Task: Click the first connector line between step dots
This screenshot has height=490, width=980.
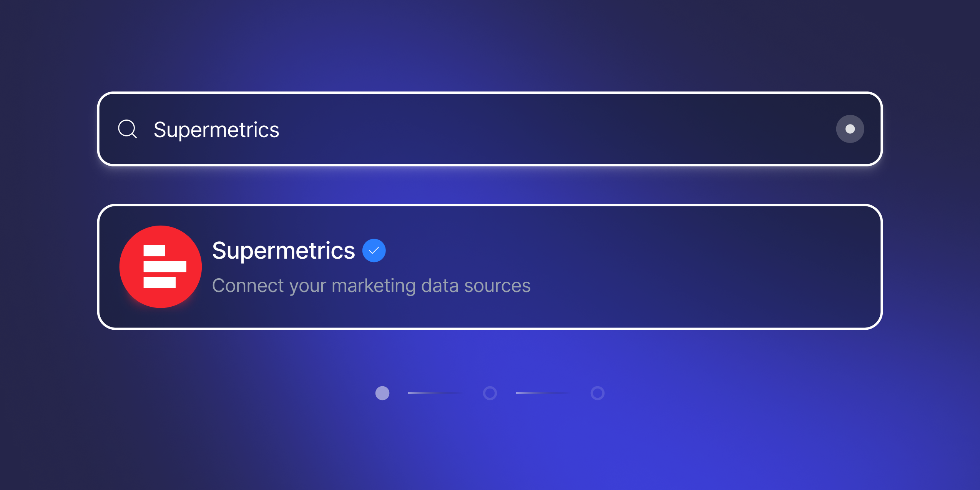Action: (434, 393)
